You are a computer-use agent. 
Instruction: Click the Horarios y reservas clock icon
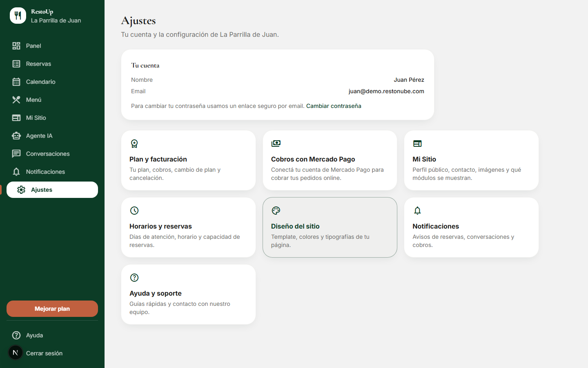(134, 211)
